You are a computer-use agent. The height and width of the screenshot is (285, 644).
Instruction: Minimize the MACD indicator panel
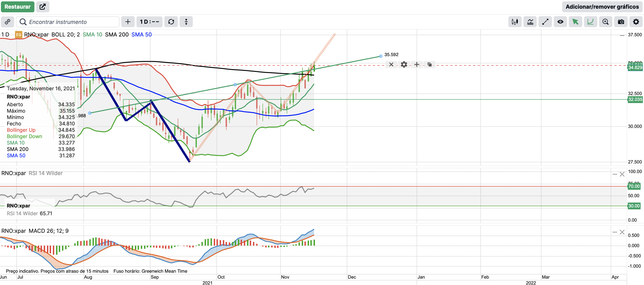(615, 232)
